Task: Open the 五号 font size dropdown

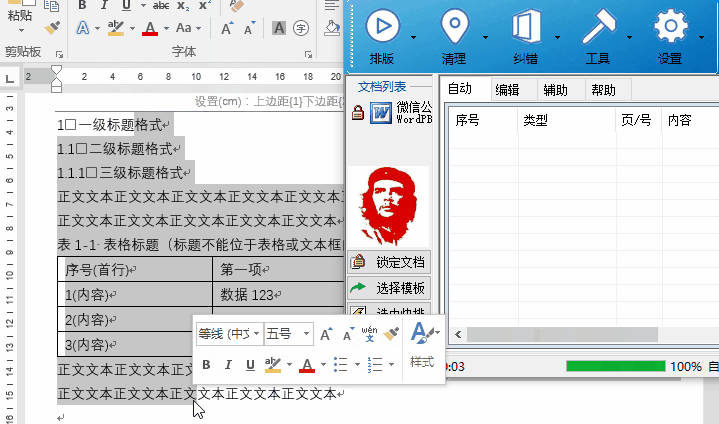Action: tap(305, 334)
